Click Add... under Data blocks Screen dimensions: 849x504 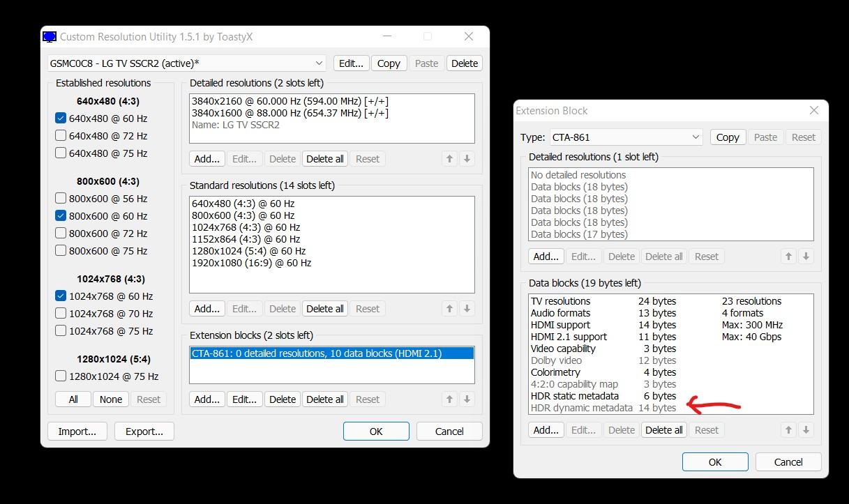pyautogui.click(x=546, y=430)
